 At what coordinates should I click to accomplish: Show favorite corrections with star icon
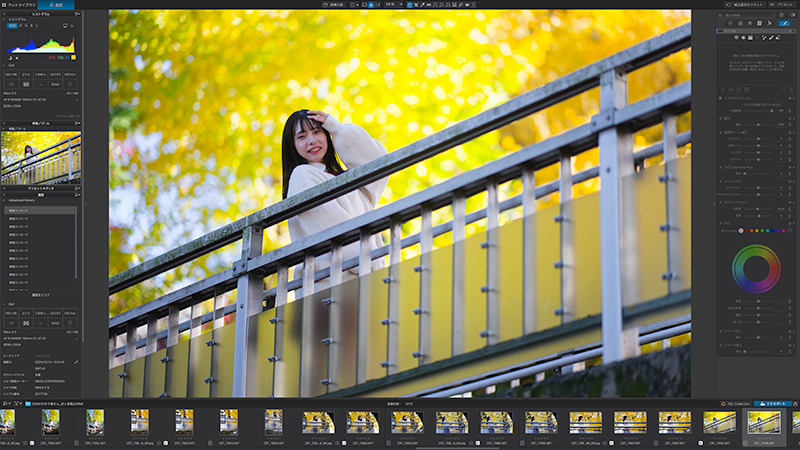pos(781,15)
